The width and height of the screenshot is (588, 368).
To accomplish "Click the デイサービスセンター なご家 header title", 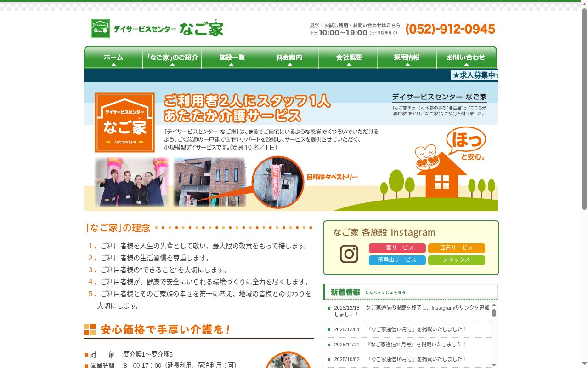I will 169,29.
